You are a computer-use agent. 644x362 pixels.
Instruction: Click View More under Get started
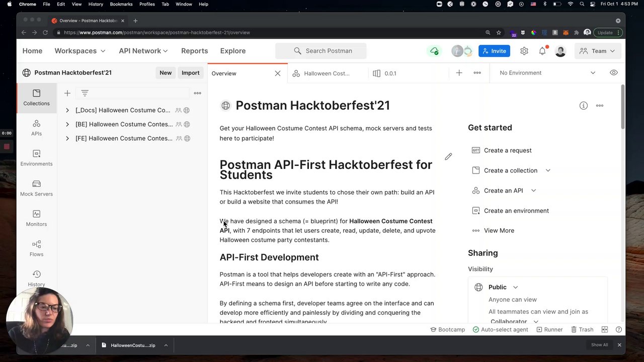coord(499,231)
